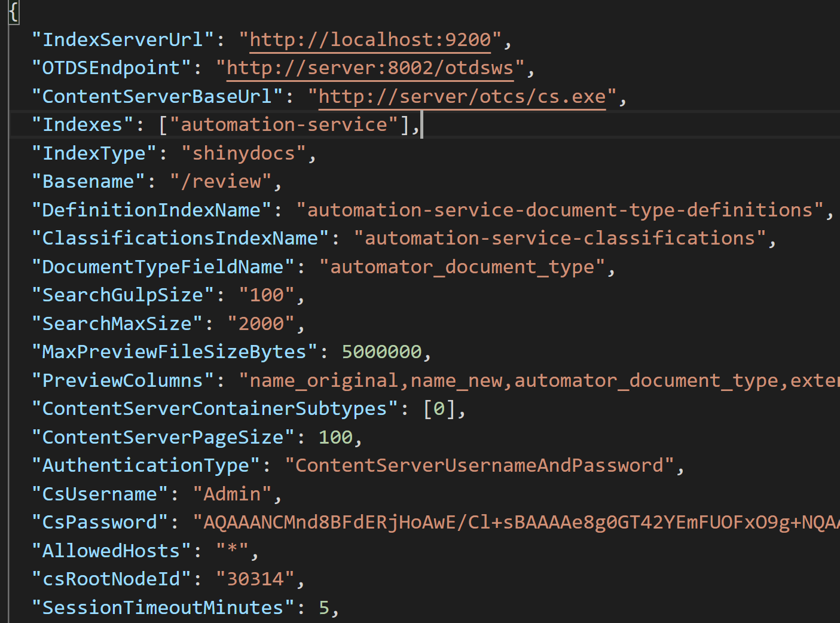Viewport: 840px width, 623px height.
Task: Click the "shinydocs" IndexType value
Action: [x=243, y=154]
